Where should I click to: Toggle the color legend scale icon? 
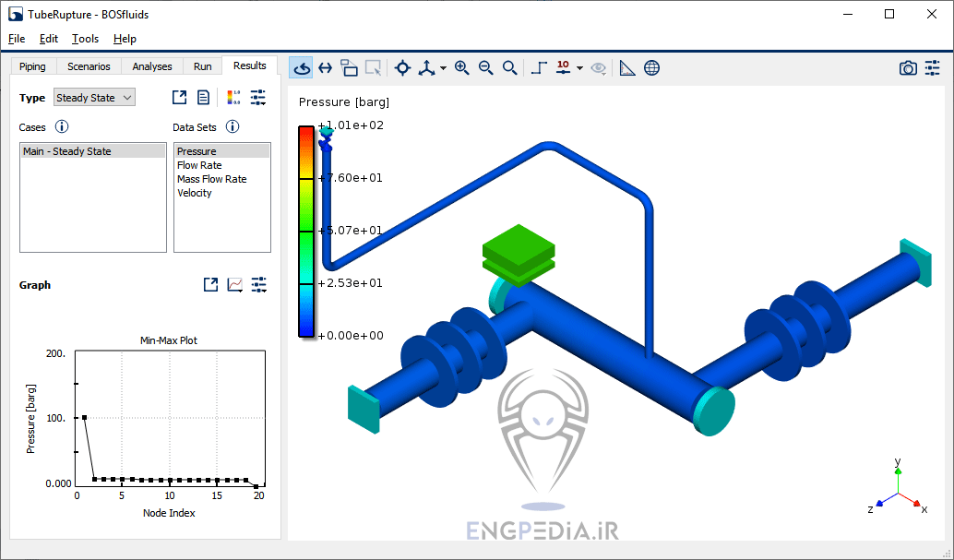click(x=233, y=98)
